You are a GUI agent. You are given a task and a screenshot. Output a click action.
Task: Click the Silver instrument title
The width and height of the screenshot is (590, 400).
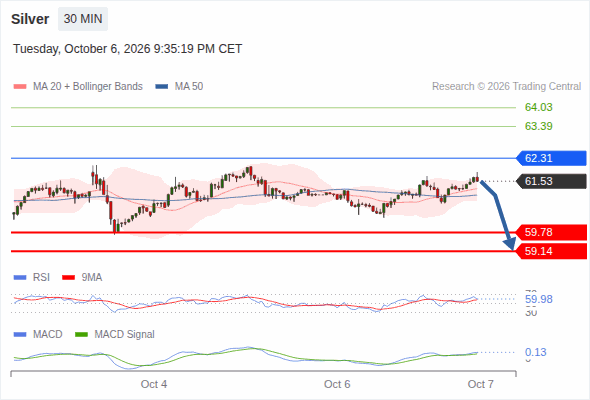pyautogui.click(x=30, y=19)
